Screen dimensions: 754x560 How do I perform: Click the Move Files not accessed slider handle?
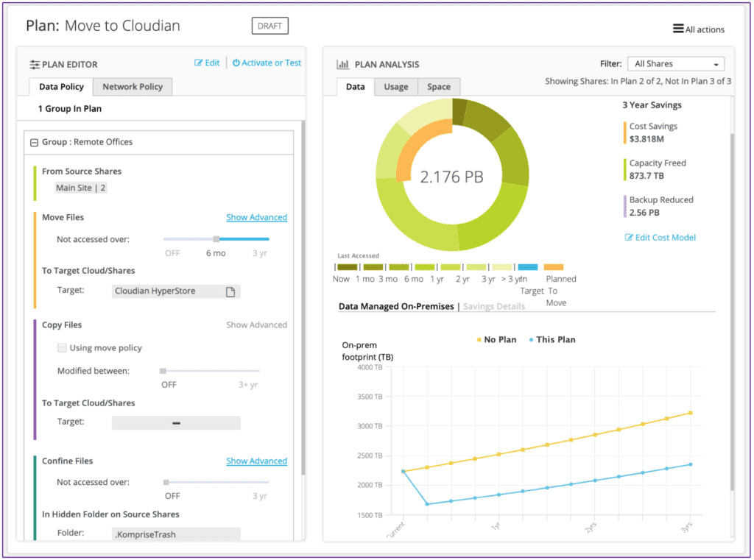[x=216, y=239]
